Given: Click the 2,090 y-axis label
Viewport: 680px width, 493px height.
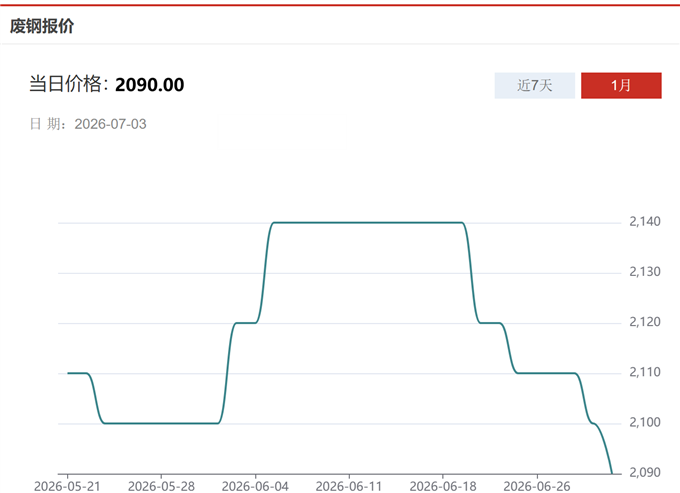Looking at the screenshot, I should tap(645, 472).
